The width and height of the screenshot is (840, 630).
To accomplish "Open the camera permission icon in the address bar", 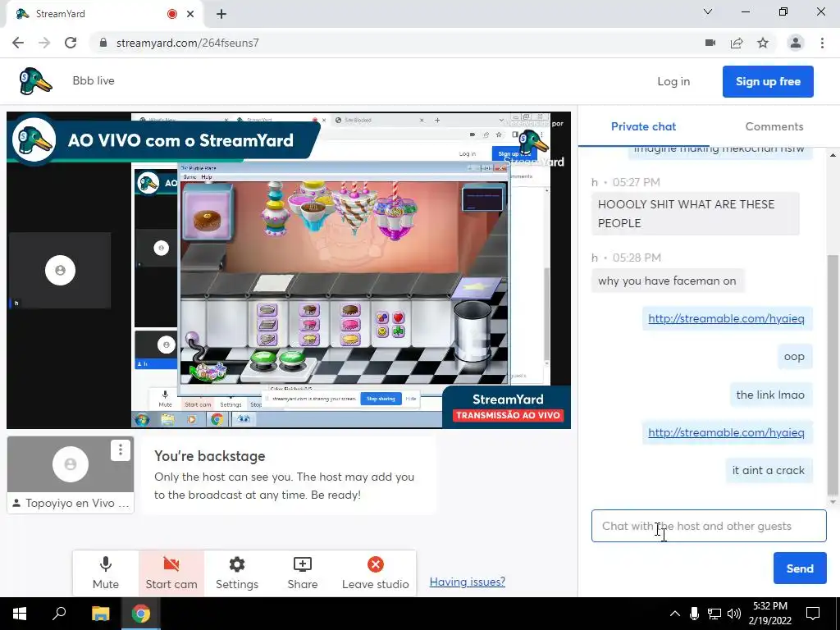I will click(x=710, y=43).
